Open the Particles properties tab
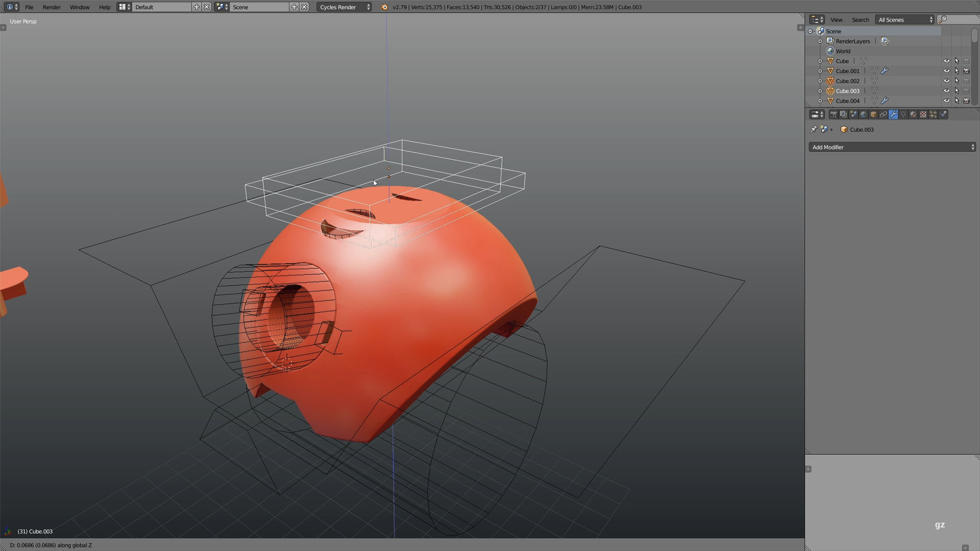The width and height of the screenshot is (980, 551). point(933,114)
